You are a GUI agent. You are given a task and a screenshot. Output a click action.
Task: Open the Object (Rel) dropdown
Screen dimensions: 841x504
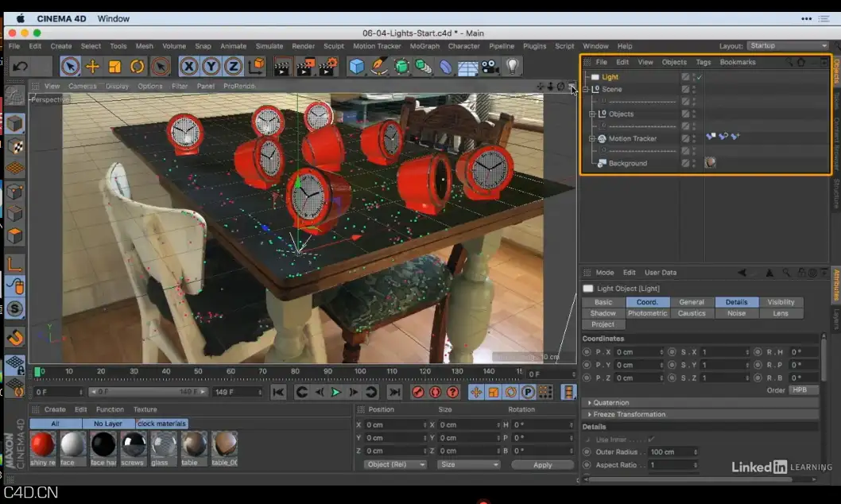tap(395, 464)
